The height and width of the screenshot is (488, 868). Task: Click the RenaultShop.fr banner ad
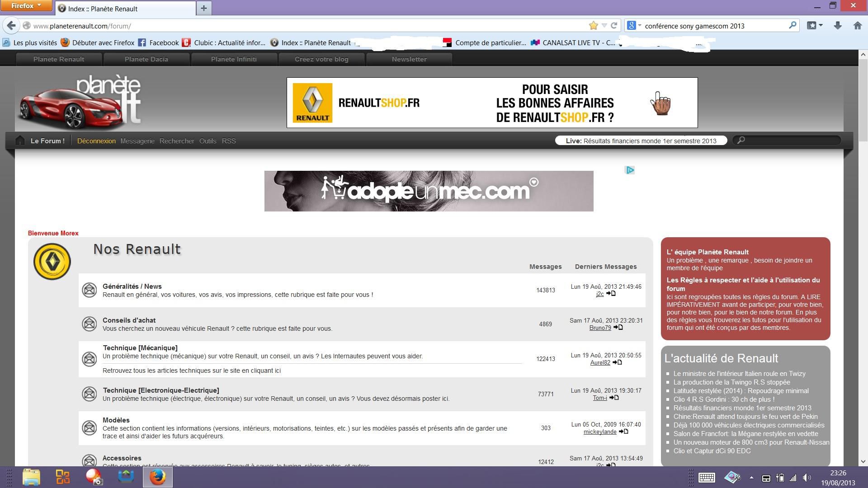[492, 103]
